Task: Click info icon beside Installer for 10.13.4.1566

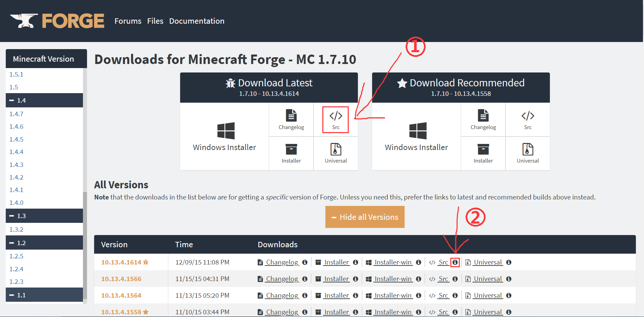Action: click(x=355, y=279)
